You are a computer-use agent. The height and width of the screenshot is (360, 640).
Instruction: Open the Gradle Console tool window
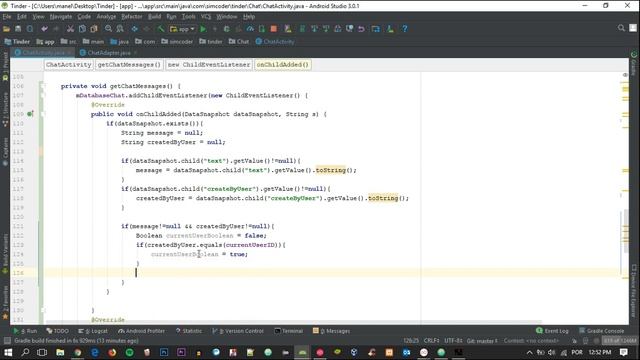(601, 331)
